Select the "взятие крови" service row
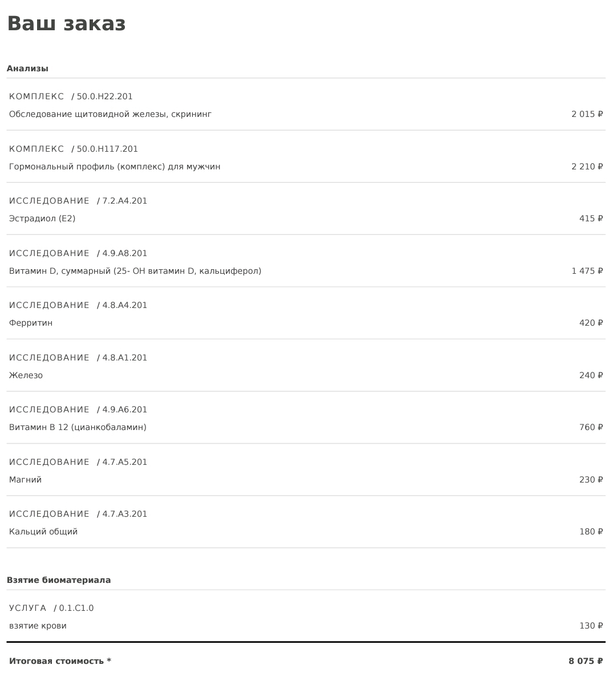The height and width of the screenshot is (677, 616). (x=38, y=626)
